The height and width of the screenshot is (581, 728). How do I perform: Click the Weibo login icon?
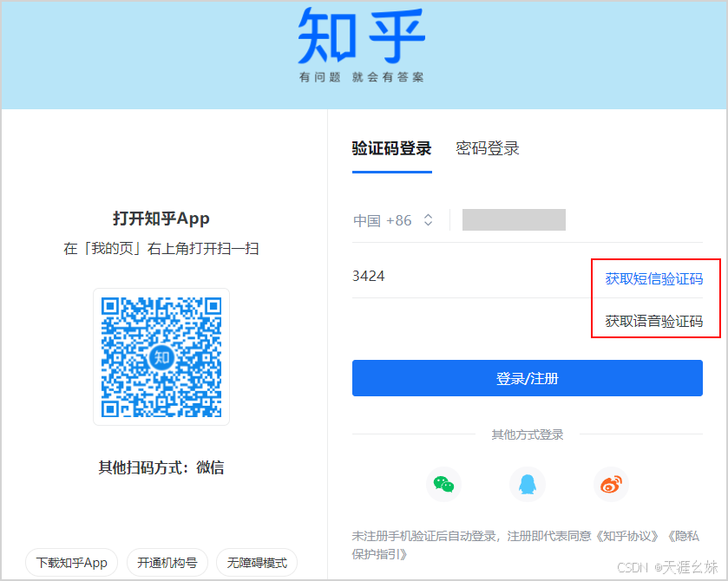point(611,485)
